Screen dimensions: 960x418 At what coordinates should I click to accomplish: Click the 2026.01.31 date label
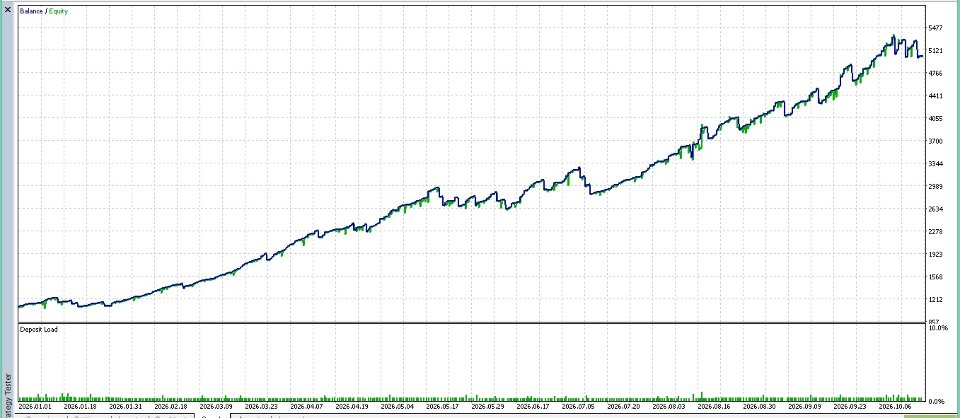(x=126, y=406)
